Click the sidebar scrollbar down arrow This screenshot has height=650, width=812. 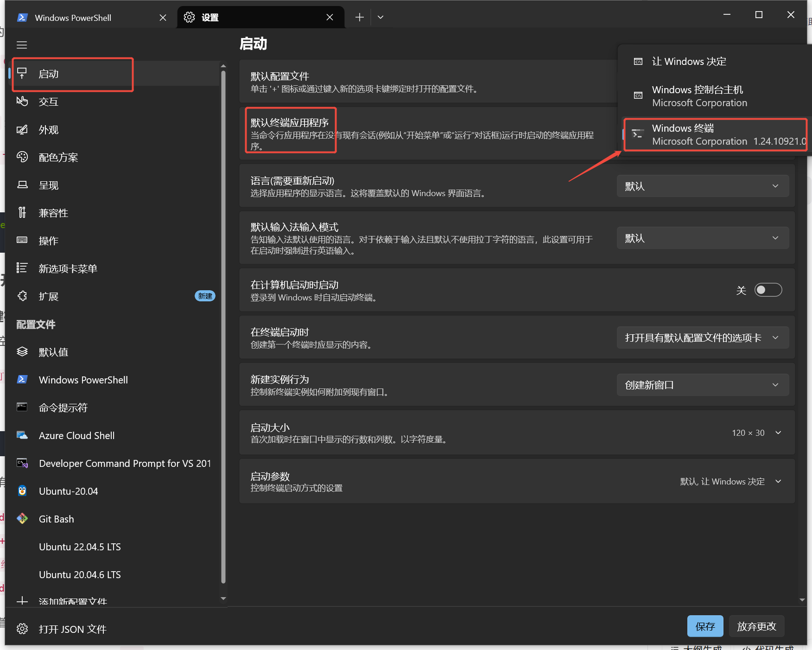pyautogui.click(x=223, y=599)
